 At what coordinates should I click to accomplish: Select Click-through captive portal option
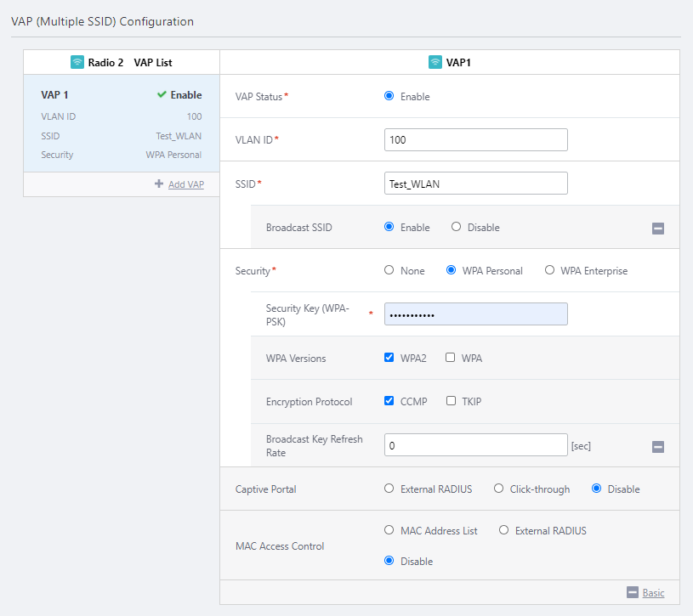[x=498, y=489]
